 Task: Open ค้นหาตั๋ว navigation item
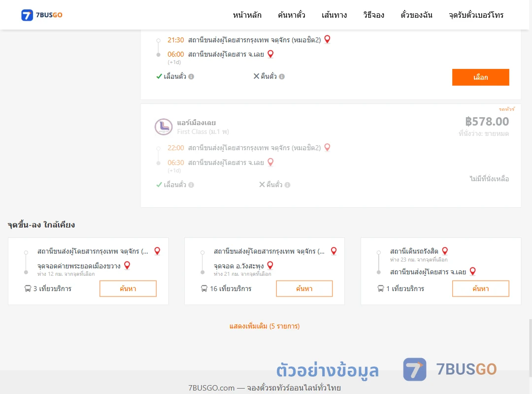[292, 15]
